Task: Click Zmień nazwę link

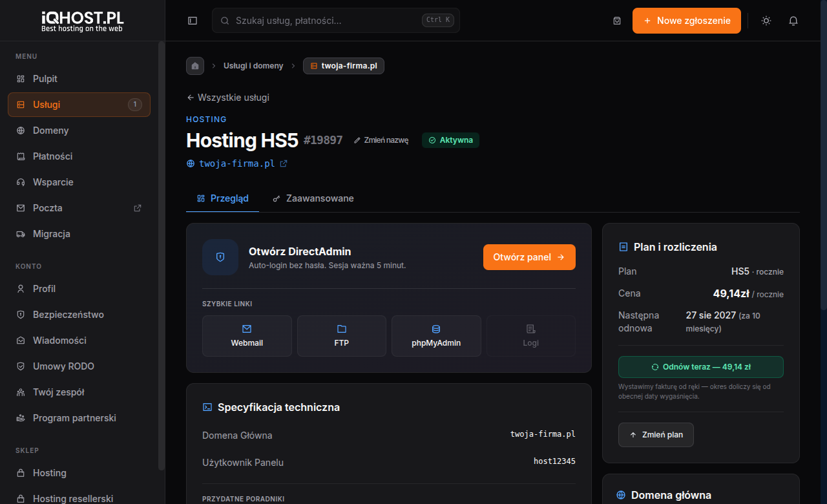Action: [381, 140]
